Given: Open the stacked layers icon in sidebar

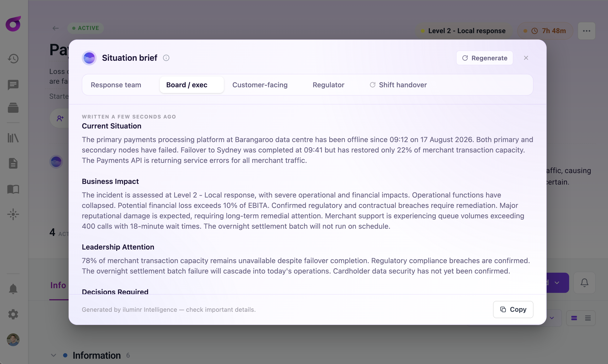Looking at the screenshot, I should point(13,108).
